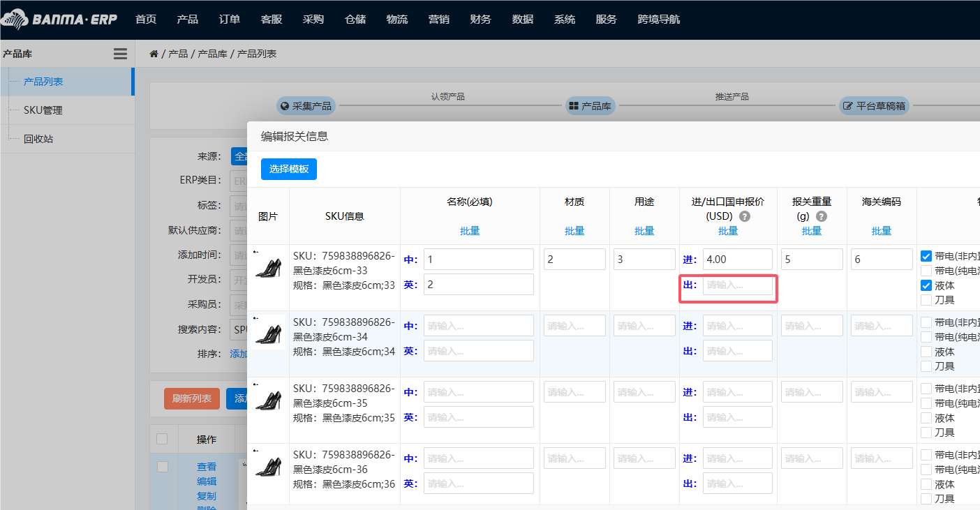Click the home icon in breadcrumb
980x510 pixels.
[x=154, y=54]
